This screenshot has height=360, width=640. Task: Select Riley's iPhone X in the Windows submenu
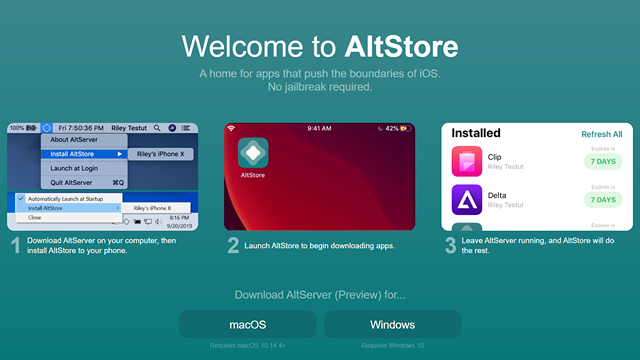(156, 208)
